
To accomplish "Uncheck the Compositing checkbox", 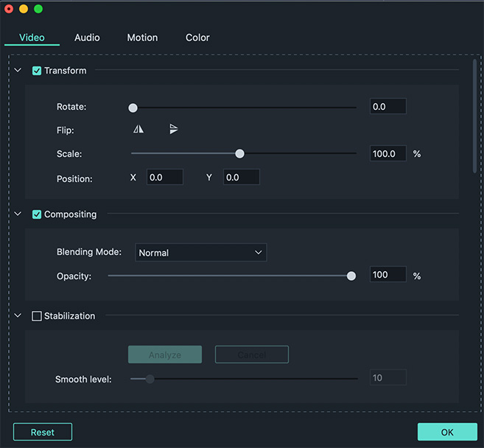I will (x=37, y=214).
